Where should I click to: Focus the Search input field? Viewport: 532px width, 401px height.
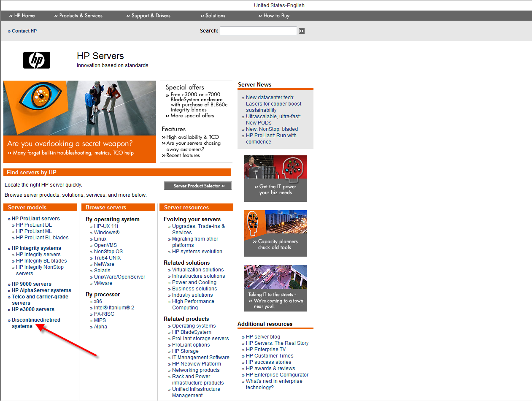pyautogui.click(x=258, y=31)
